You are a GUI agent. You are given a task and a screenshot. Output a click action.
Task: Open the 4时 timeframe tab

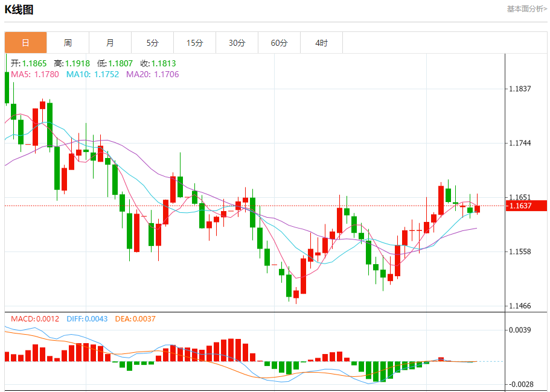pyautogui.click(x=321, y=43)
